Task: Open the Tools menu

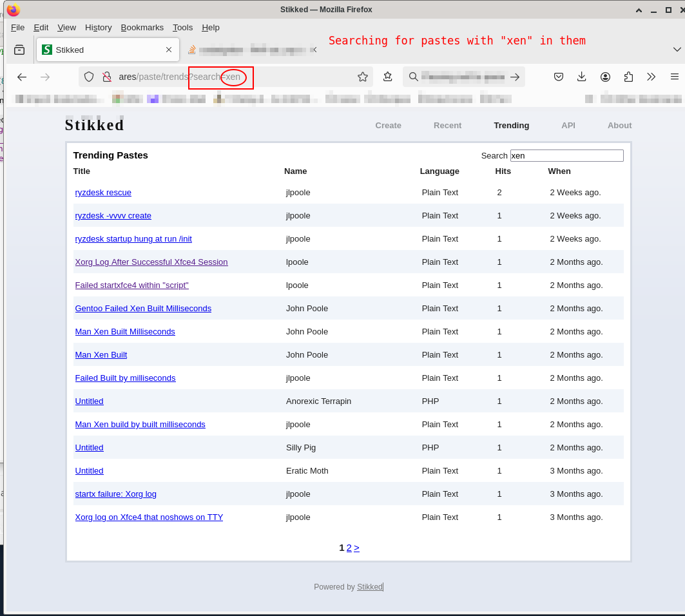Action: coord(182,28)
